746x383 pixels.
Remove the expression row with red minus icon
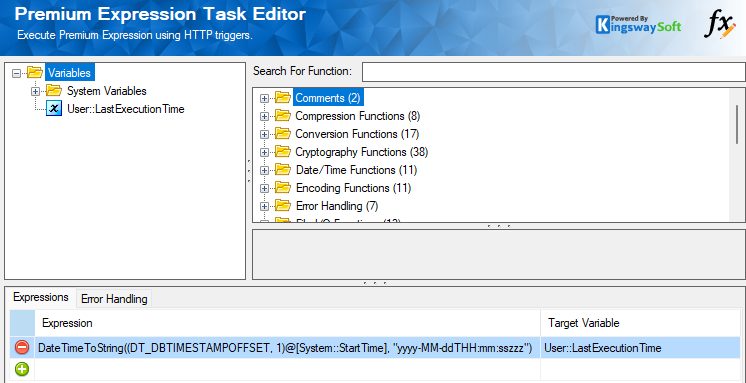(22, 348)
